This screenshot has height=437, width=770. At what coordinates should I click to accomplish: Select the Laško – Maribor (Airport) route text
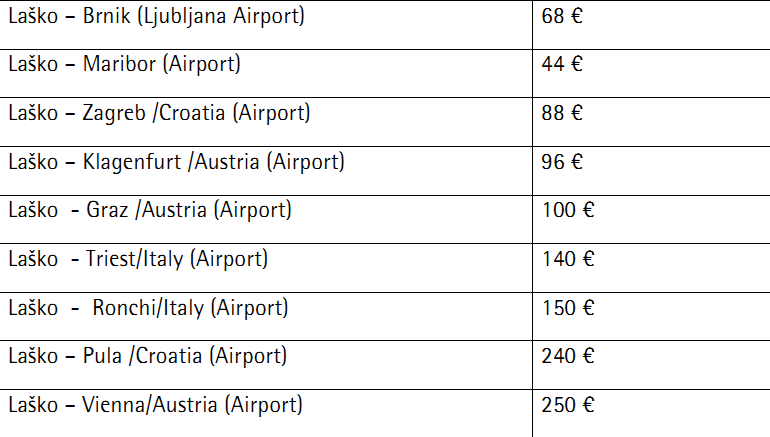click(124, 65)
